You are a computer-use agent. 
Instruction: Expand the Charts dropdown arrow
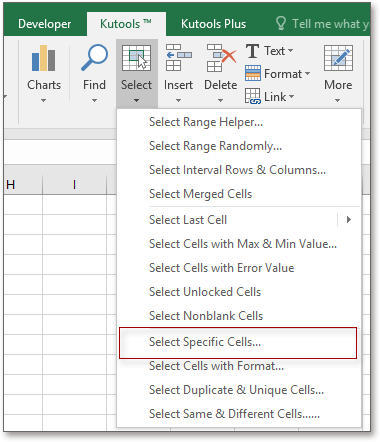click(43, 100)
